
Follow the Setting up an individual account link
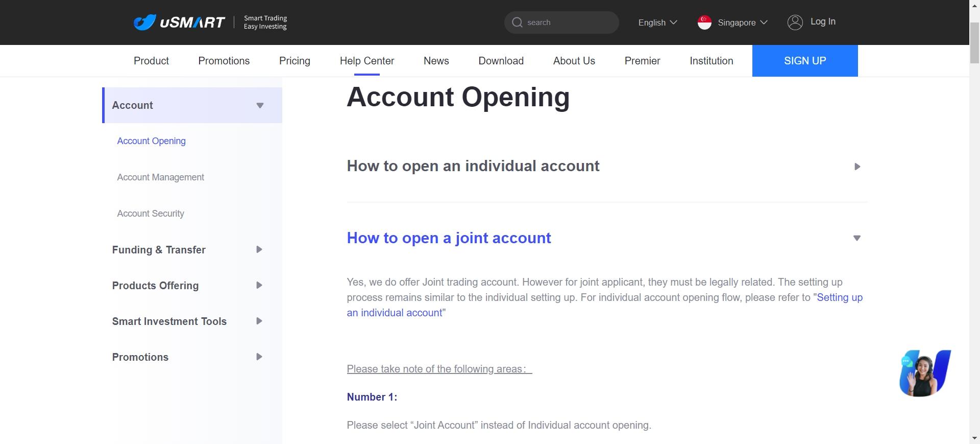point(605,305)
